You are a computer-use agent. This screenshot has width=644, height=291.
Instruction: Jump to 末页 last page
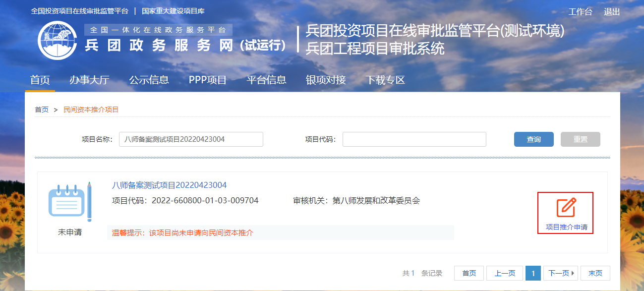(595, 273)
